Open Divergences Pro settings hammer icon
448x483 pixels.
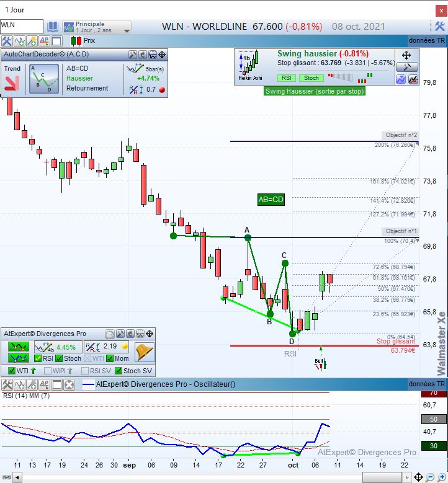[x=120, y=334]
